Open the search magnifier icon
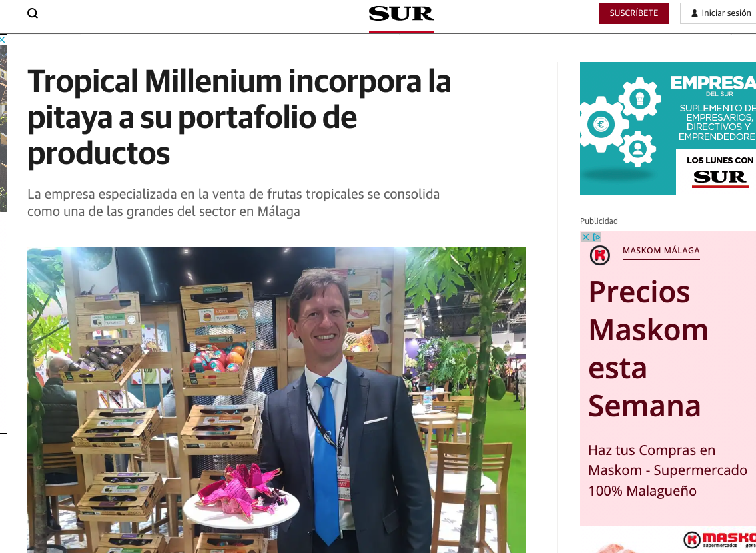 (x=32, y=13)
